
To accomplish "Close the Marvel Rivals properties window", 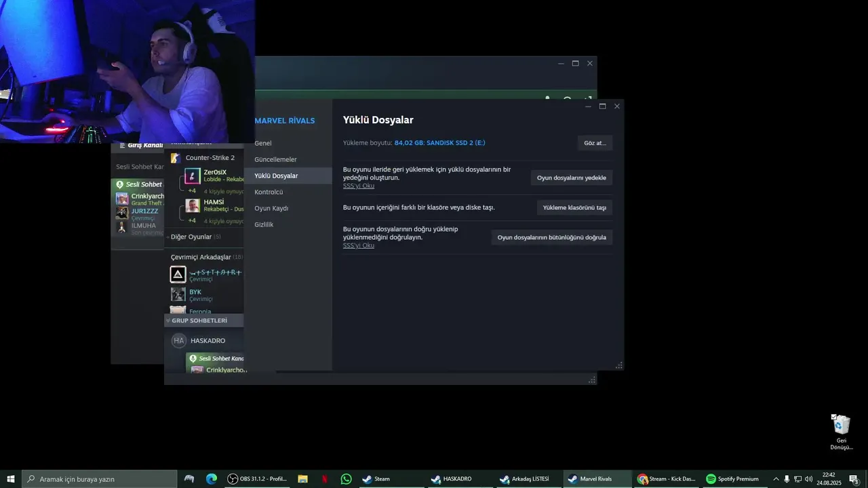I will [617, 106].
